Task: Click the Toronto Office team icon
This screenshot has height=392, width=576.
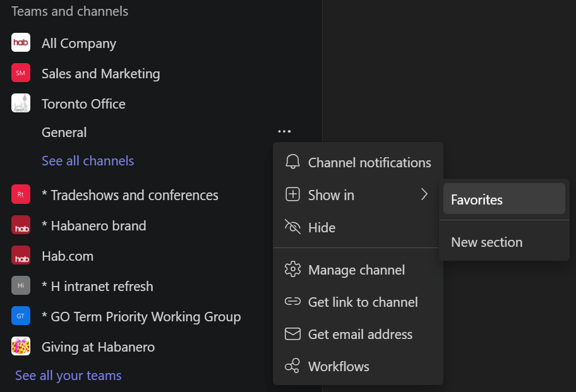Action: (x=21, y=104)
